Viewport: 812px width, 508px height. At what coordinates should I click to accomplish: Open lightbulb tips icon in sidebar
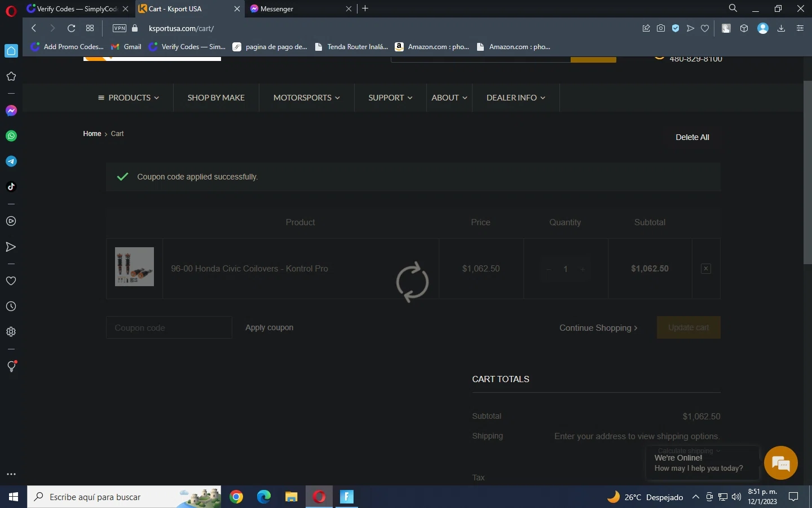[11, 366]
